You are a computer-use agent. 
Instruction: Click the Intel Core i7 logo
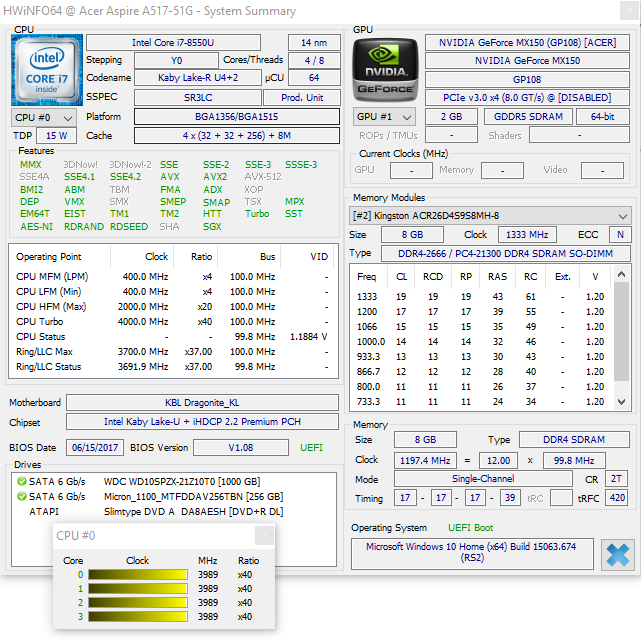(x=47, y=70)
